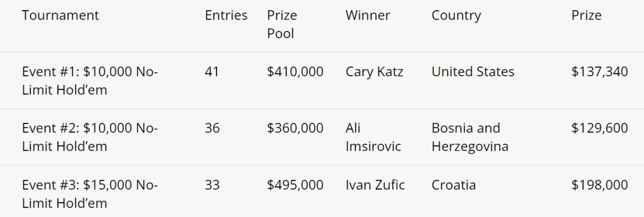Select Event #3 $15,000 No-Limit Hold'em cell

coord(90,194)
